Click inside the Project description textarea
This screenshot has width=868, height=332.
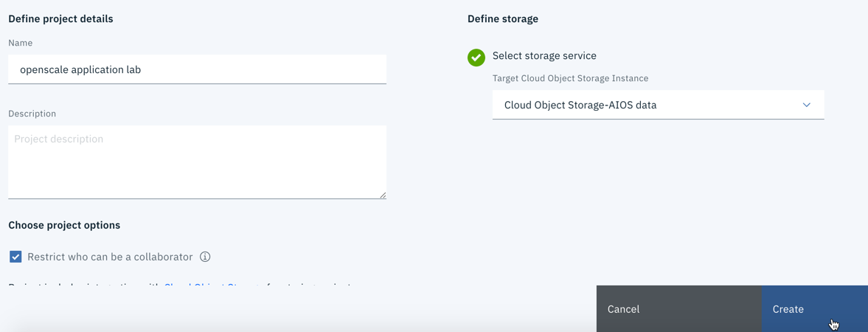tap(197, 162)
